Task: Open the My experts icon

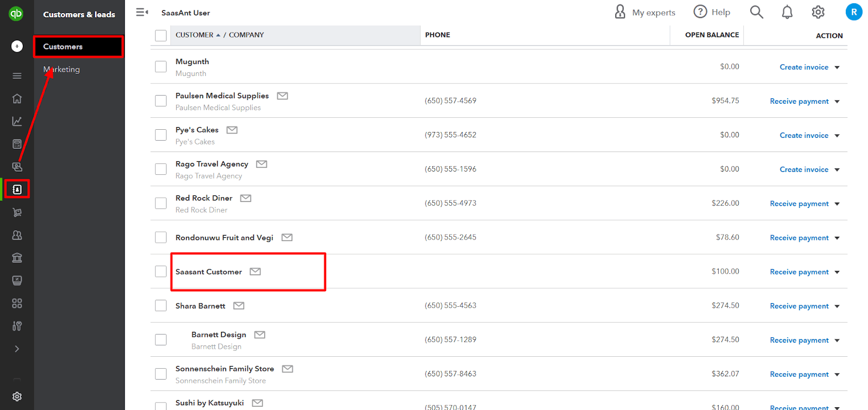Action: pos(620,12)
